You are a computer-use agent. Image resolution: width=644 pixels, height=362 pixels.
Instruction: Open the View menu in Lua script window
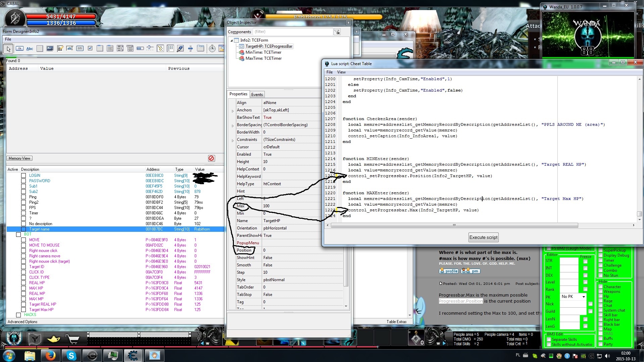[x=341, y=72]
